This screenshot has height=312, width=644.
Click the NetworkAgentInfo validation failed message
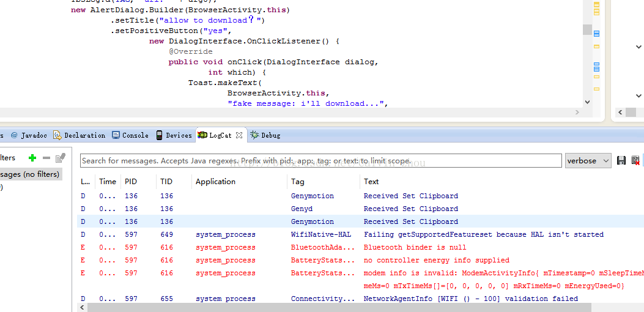point(471,299)
